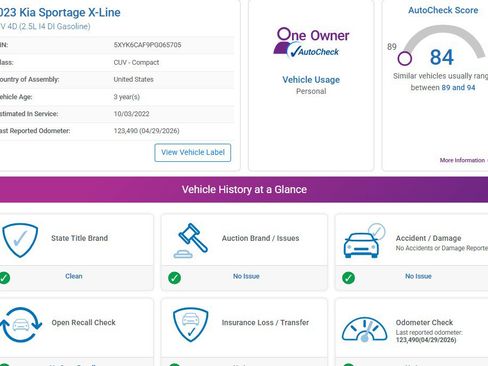The width and height of the screenshot is (488, 366).
Task: Click the 123,490 (04/29/2026) odometer value
Action: pyautogui.click(x=146, y=131)
